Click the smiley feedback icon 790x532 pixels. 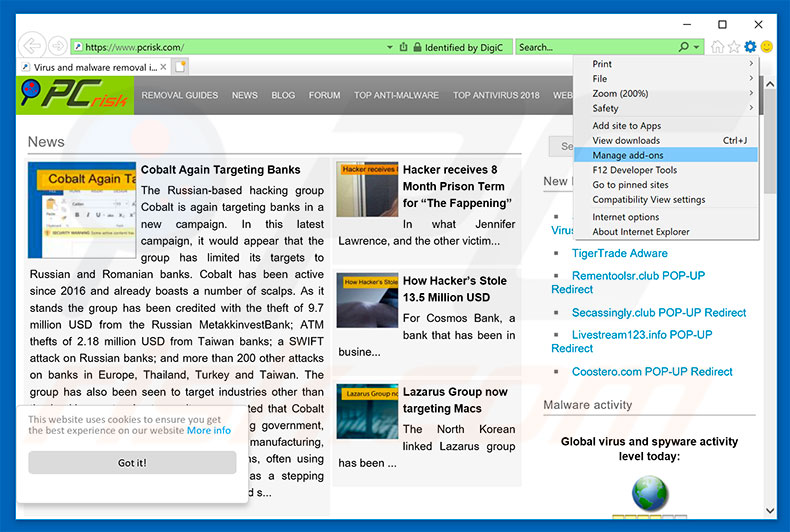click(x=767, y=47)
